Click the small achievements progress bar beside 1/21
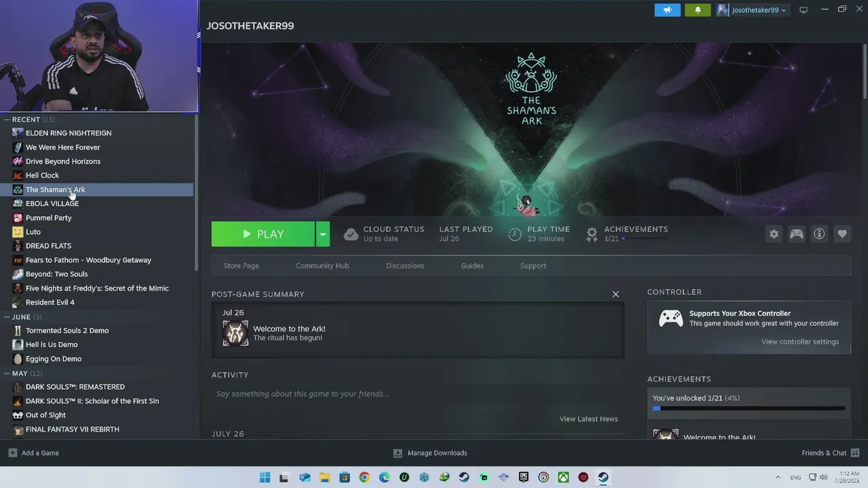 (646, 239)
